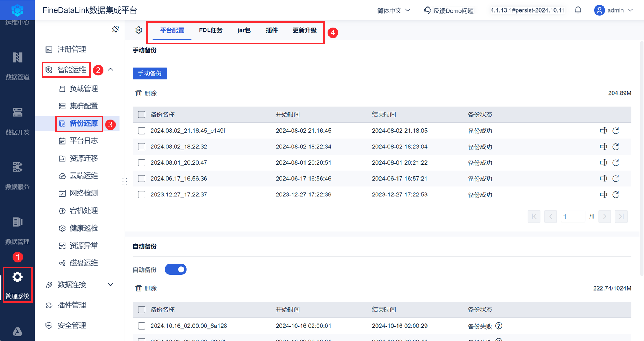Go to next page of manual backups
644x341 pixels.
click(x=605, y=216)
